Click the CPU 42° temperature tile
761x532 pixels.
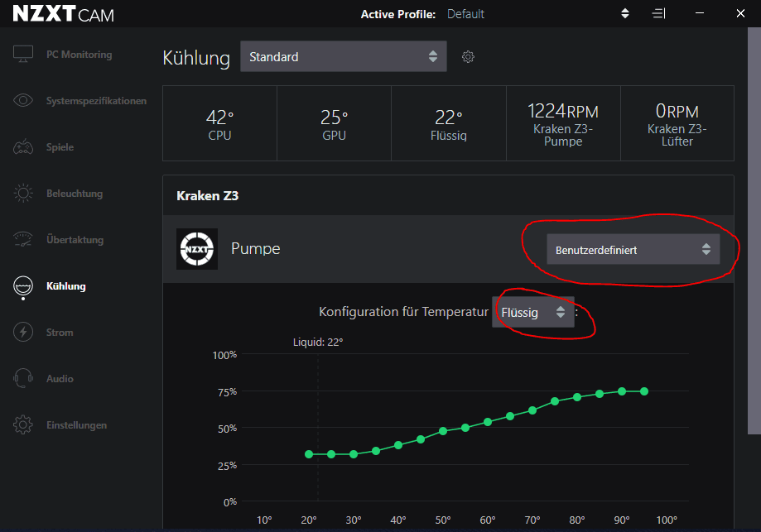[x=220, y=123]
